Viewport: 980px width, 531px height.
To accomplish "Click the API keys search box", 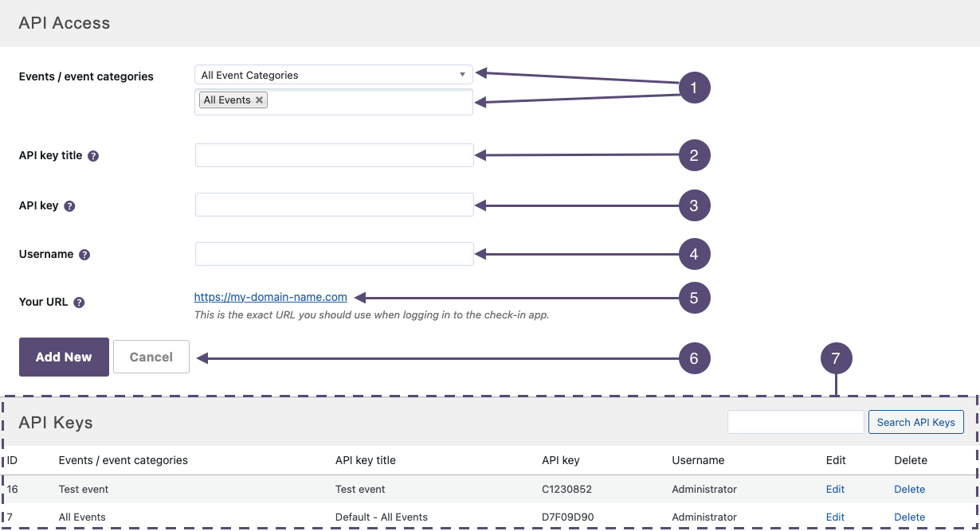I will pyautogui.click(x=795, y=422).
